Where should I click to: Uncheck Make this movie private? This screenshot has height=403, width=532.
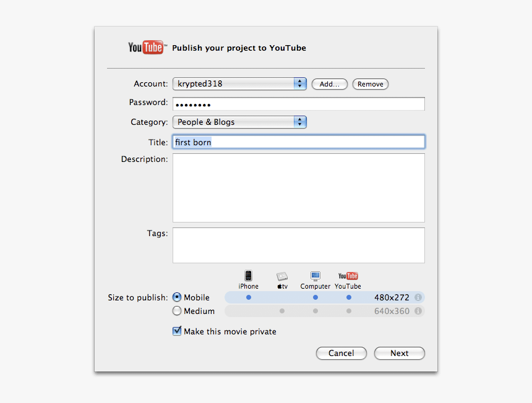point(177,331)
